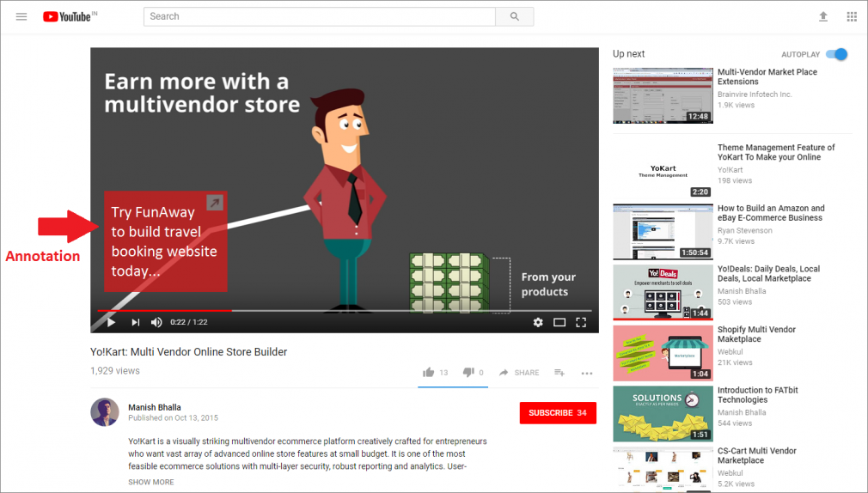Open video settings gear
This screenshot has height=493, width=868.
point(538,322)
